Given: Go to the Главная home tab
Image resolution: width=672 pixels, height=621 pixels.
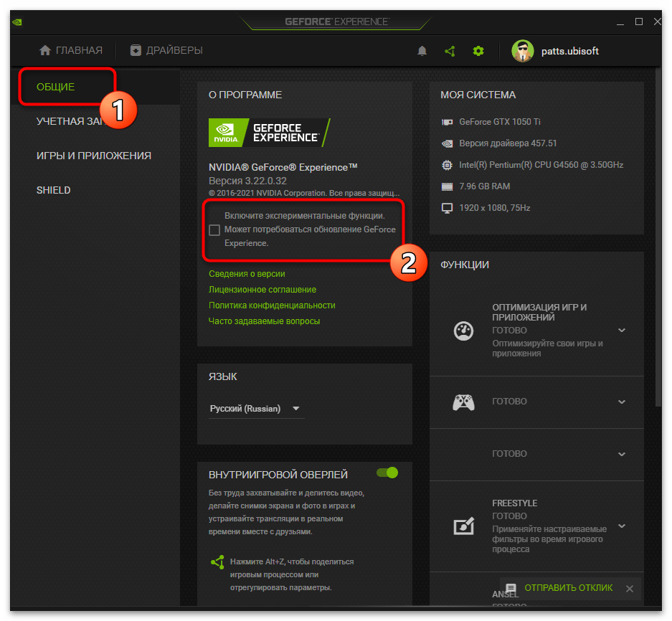Looking at the screenshot, I should click(x=71, y=50).
